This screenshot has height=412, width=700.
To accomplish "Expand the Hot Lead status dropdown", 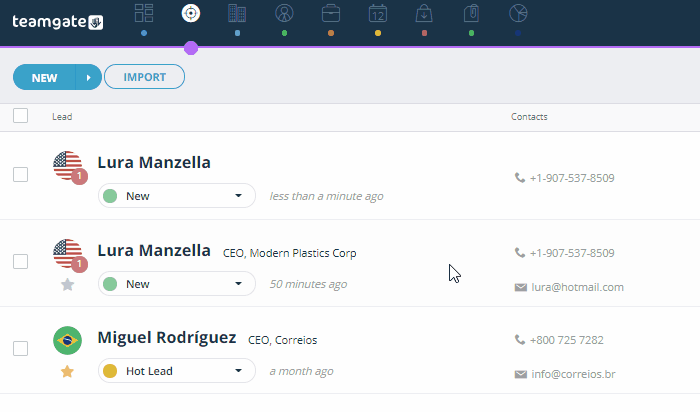I will [177, 371].
